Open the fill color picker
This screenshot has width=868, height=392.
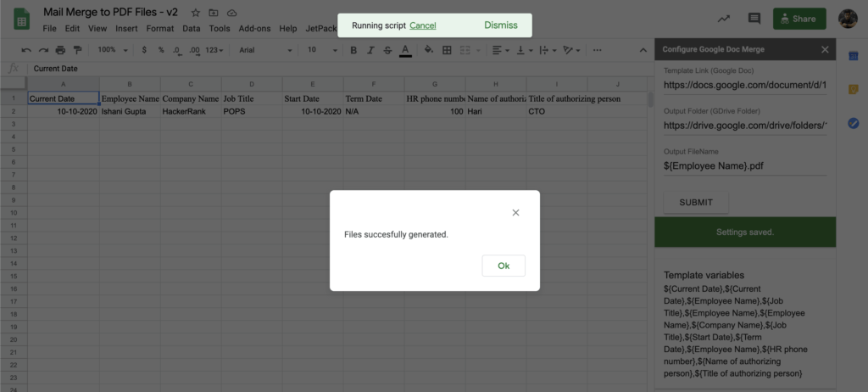click(x=428, y=50)
